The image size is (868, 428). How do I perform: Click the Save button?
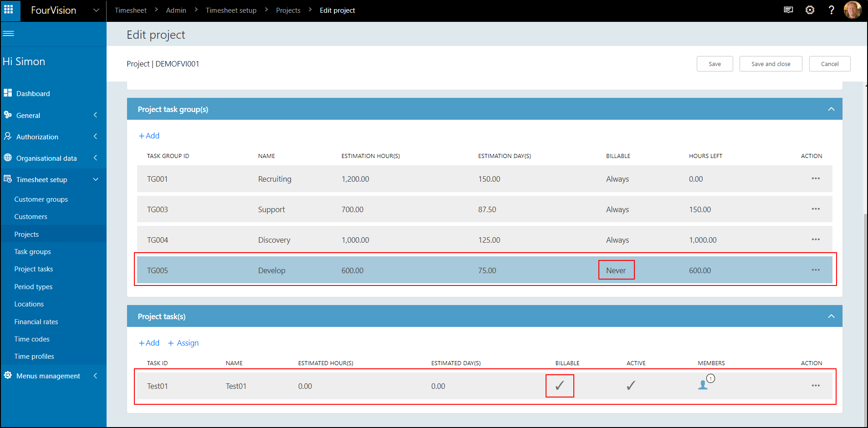click(x=715, y=64)
